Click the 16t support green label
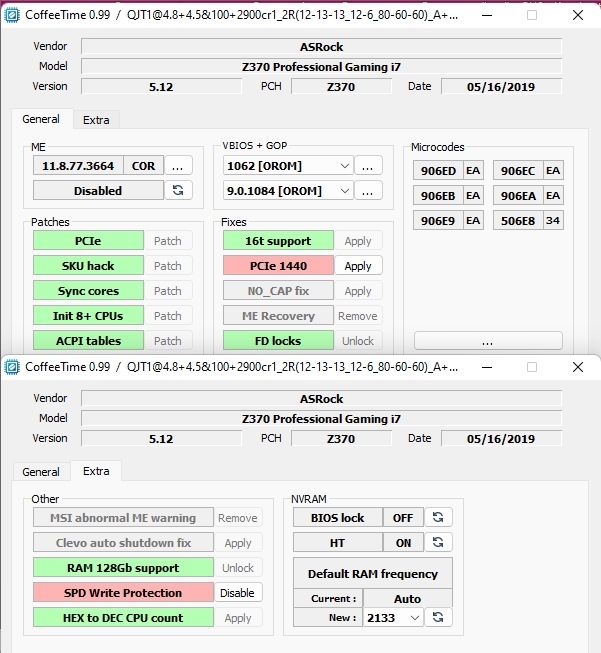The width and height of the screenshot is (601, 653). [x=278, y=241]
